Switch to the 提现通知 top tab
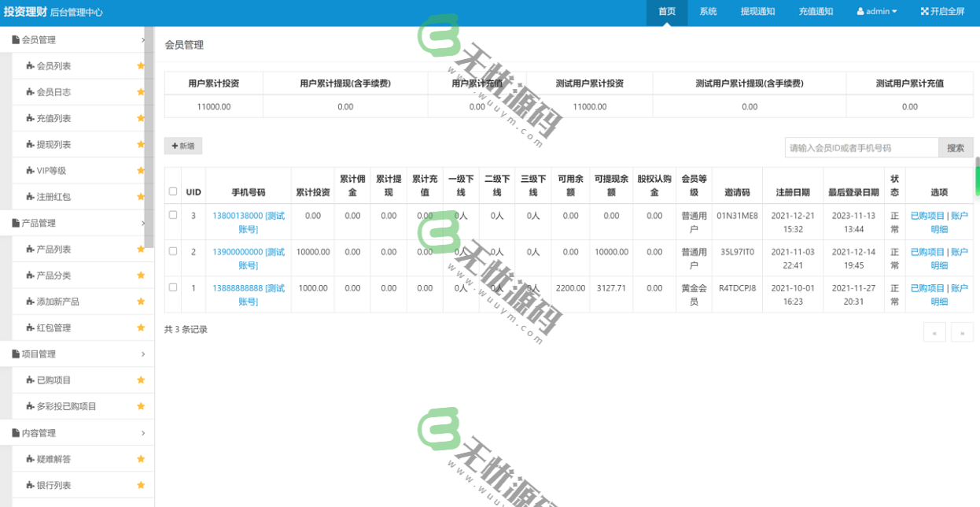This screenshot has height=507, width=980. tap(757, 12)
